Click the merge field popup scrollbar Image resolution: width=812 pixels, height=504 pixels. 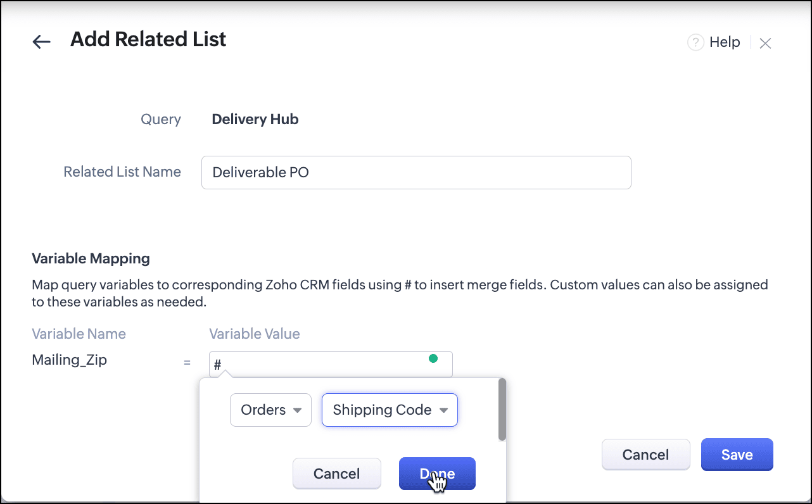click(x=502, y=410)
